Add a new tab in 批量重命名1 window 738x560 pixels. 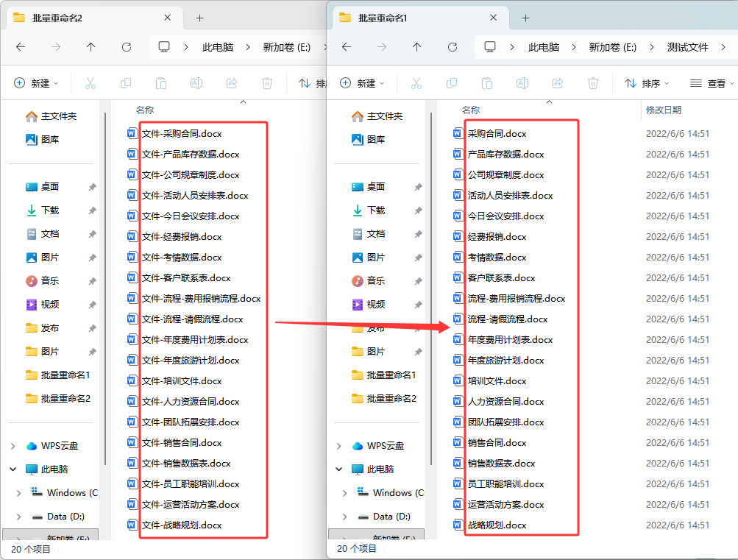[x=526, y=18]
